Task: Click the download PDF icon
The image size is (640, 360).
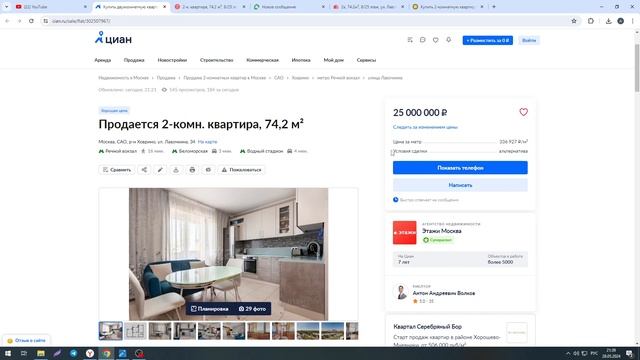Action: coord(176,170)
